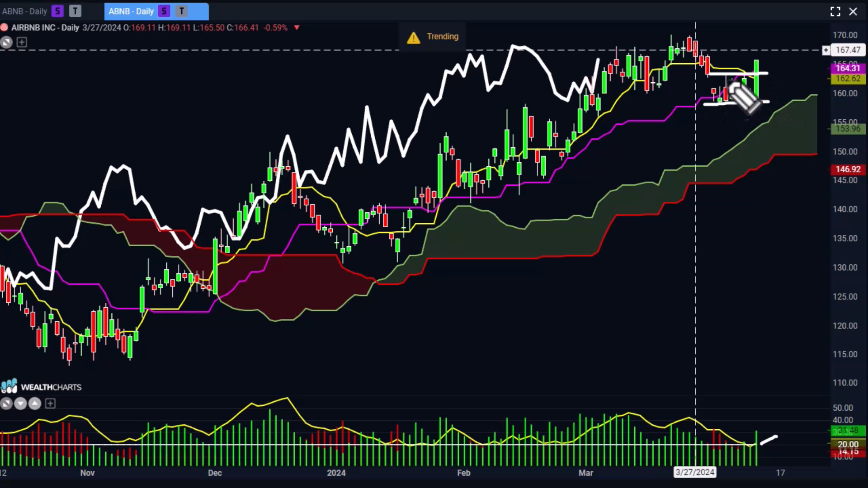Switch to the inactive ABNB - Daily tab
The height and width of the screenshot is (488, 868).
[41, 11]
